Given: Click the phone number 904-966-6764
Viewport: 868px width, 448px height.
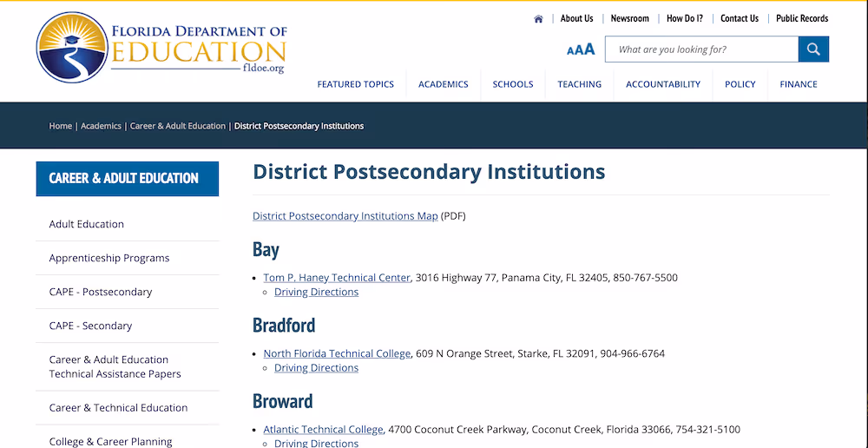Looking at the screenshot, I should pos(632,353).
